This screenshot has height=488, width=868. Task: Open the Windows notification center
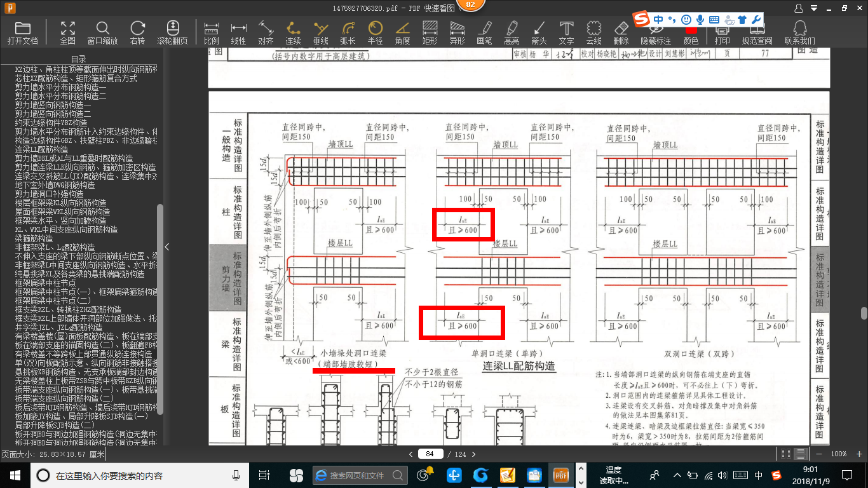coord(846,475)
